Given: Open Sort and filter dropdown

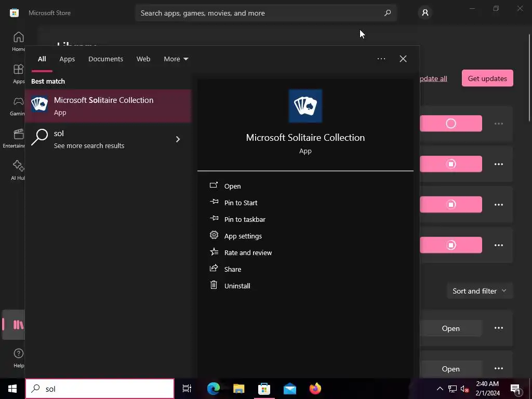Looking at the screenshot, I should 480,291.
